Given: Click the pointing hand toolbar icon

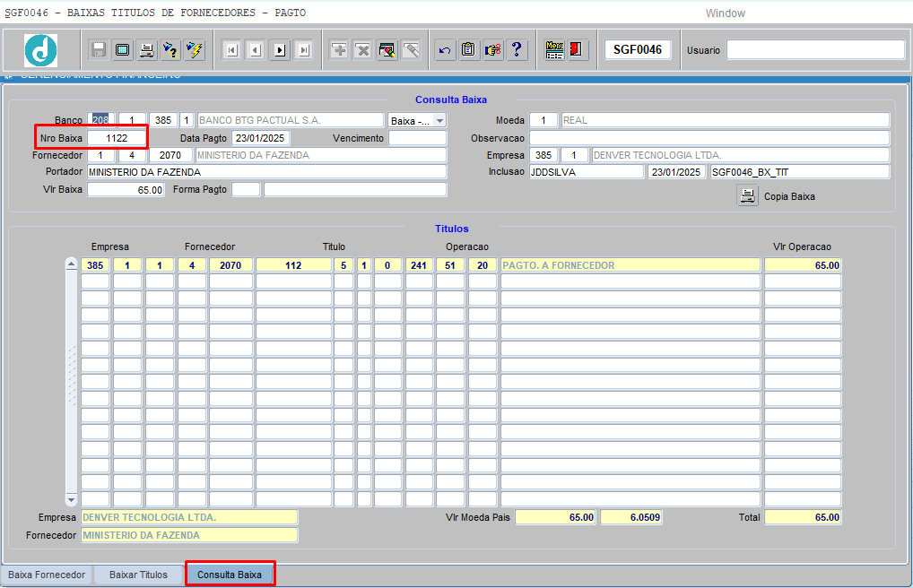Looking at the screenshot, I should point(493,50).
